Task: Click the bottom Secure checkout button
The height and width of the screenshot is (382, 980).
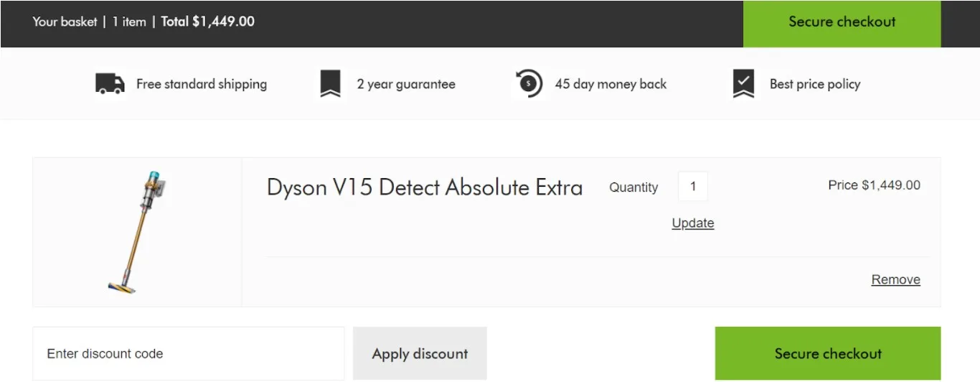Action: click(x=827, y=353)
